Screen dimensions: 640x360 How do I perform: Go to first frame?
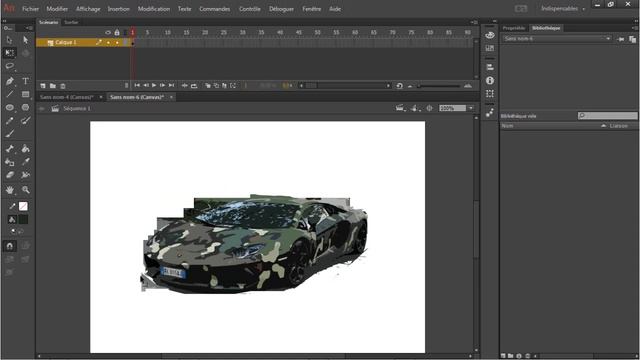click(x=137, y=85)
